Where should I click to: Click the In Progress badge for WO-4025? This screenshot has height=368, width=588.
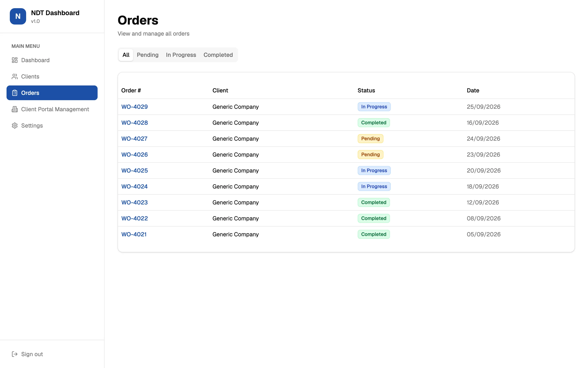coord(374,170)
